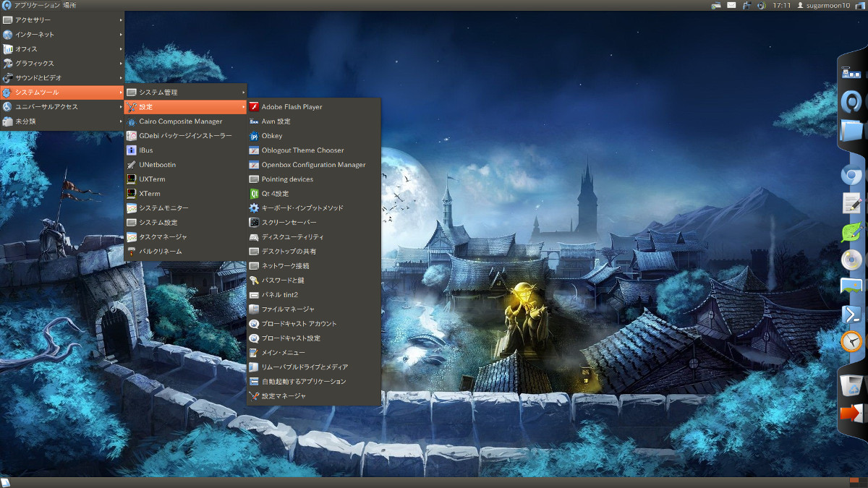Open the orange clock dock icon
This screenshot has width=868, height=488.
tap(852, 341)
